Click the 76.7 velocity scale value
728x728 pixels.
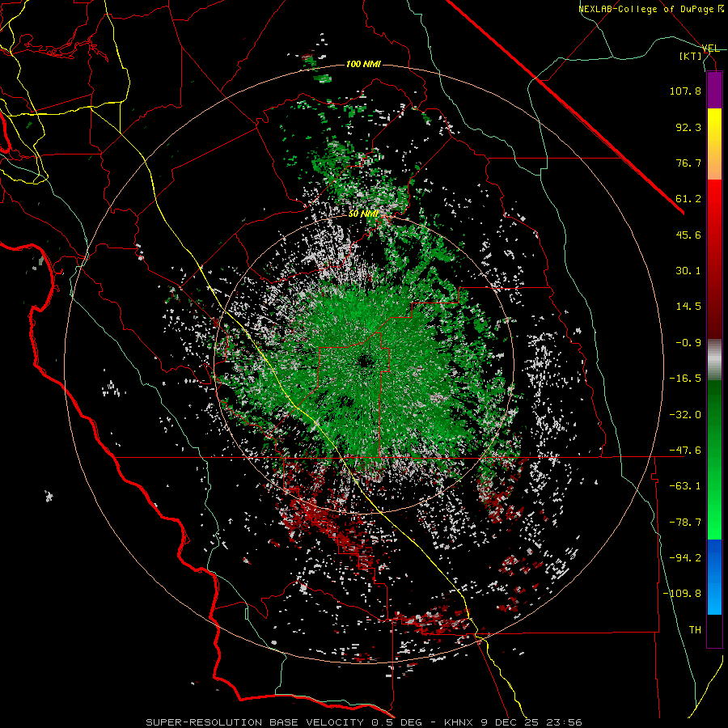pos(688,163)
